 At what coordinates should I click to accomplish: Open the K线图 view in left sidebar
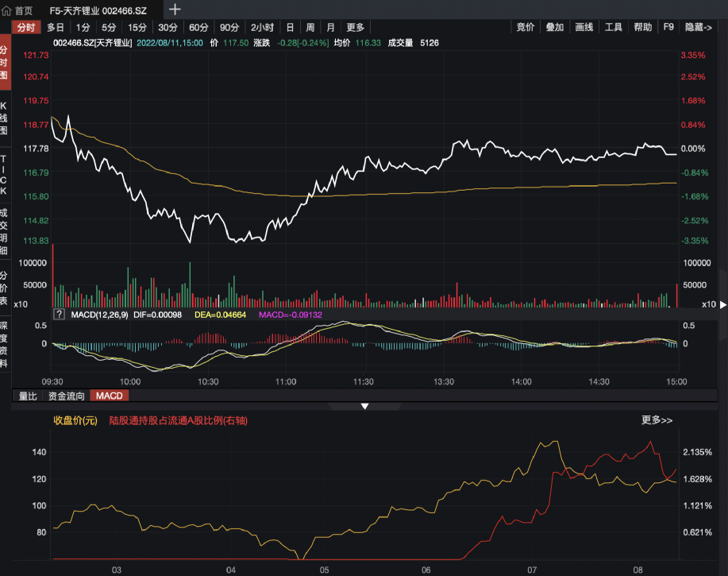click(x=4, y=118)
